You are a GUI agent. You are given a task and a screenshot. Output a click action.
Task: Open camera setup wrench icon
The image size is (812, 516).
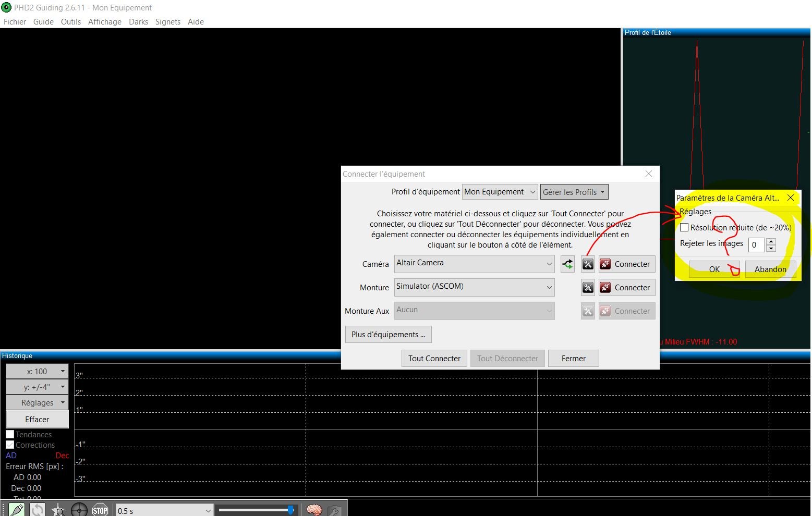[x=588, y=264]
